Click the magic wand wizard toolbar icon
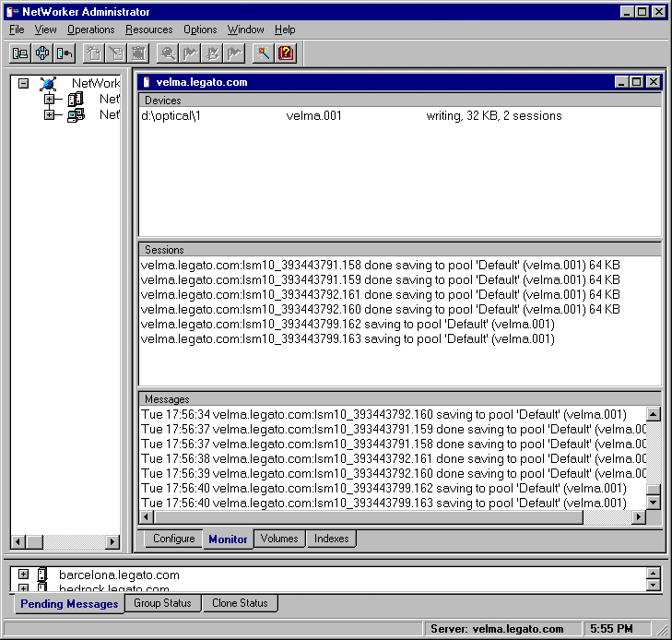 coord(264,53)
